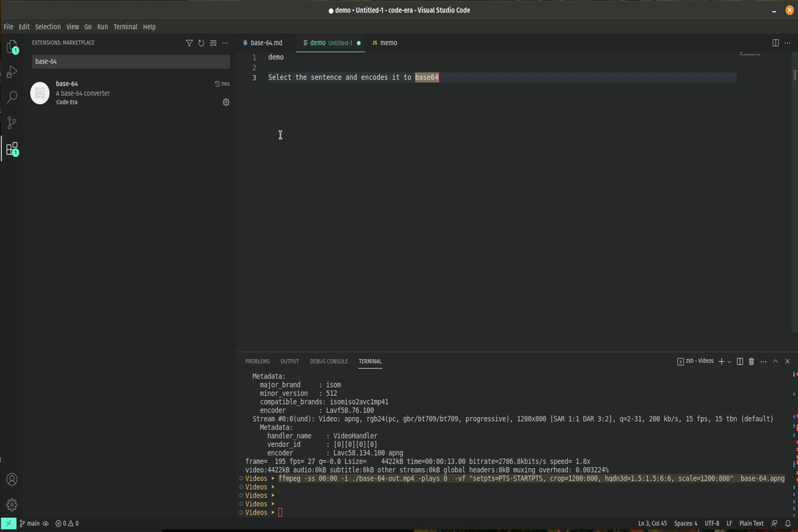Click the zsh - Videos terminal label
798x532 pixels.
point(696,361)
